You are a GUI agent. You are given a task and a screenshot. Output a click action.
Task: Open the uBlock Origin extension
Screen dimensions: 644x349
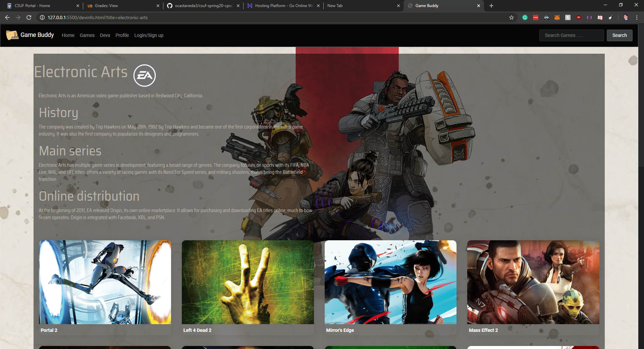pos(579,17)
